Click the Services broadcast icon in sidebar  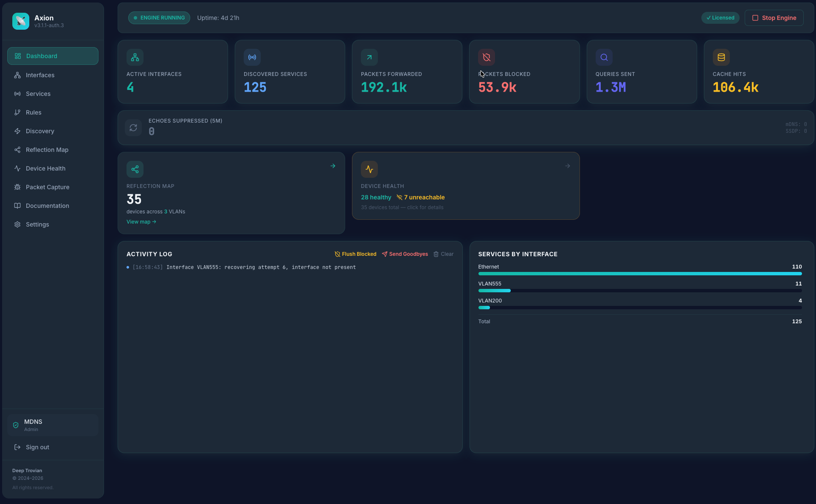[x=17, y=94]
